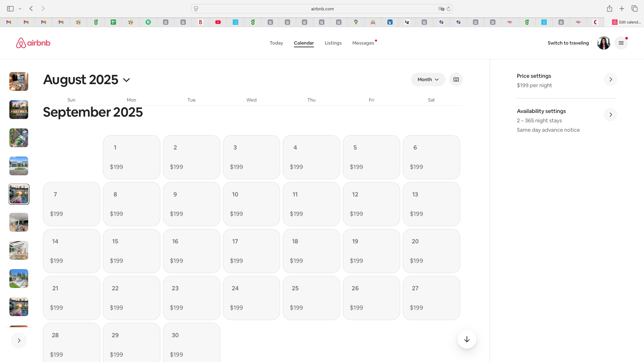Click Switch to traveling link
The width and height of the screenshot is (644, 362).
pyautogui.click(x=568, y=43)
